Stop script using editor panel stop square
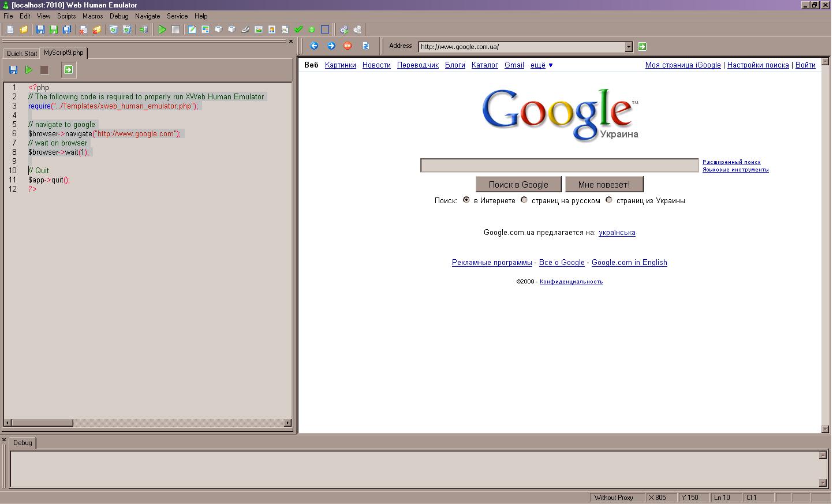 point(44,70)
